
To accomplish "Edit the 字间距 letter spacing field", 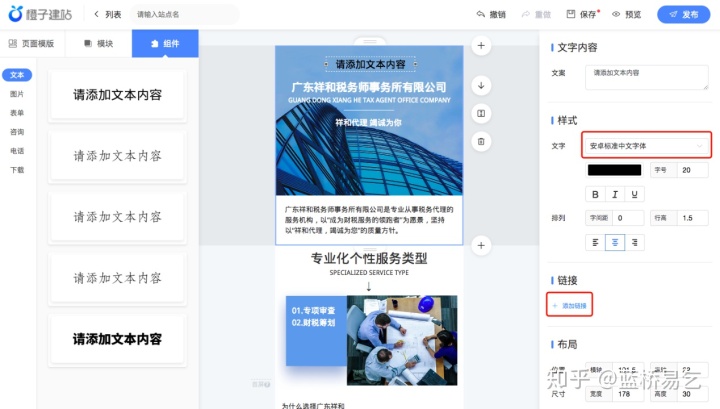I will tap(628, 218).
